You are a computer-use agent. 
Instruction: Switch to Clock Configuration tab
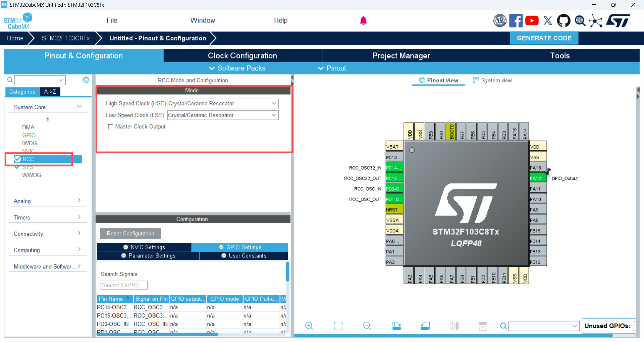click(243, 56)
